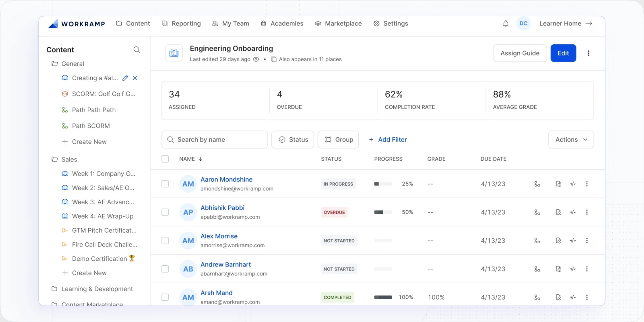Click the Assign Guide button
This screenshot has width=644, height=322.
(520, 53)
